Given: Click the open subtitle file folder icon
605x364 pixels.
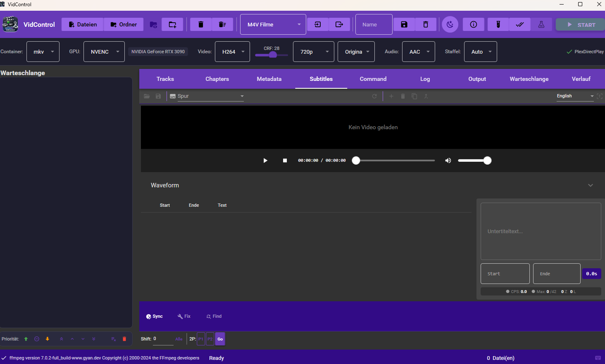Looking at the screenshot, I should point(147,96).
